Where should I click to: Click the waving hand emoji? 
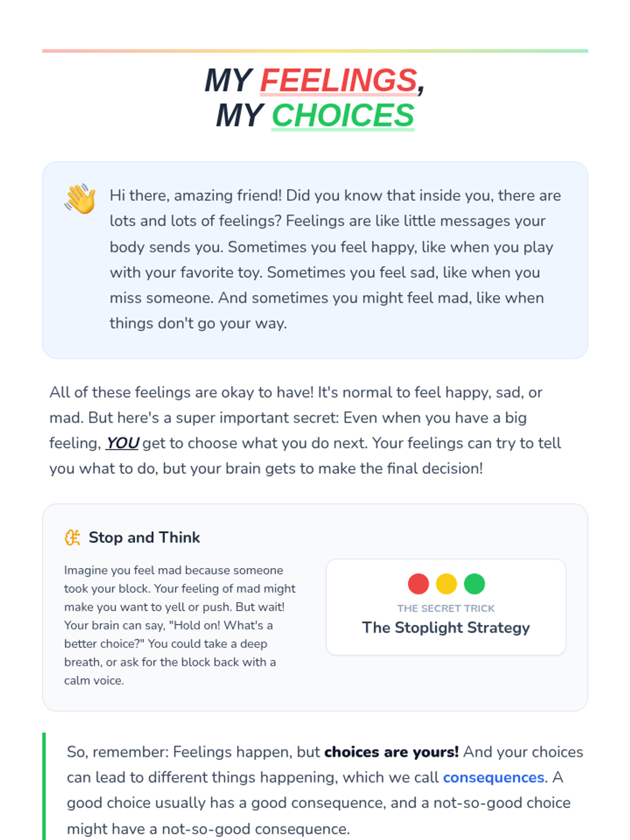tap(80, 198)
